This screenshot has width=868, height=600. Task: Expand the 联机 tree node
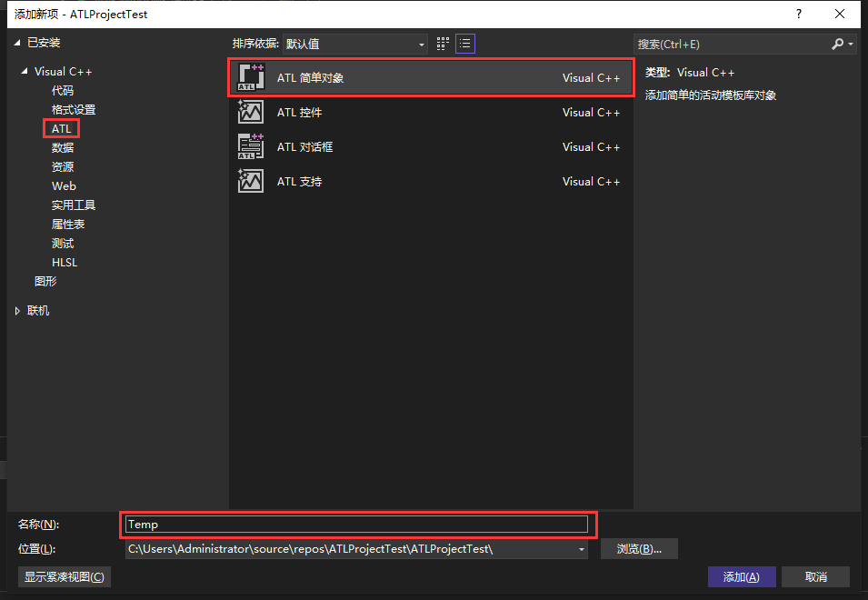click(x=17, y=311)
